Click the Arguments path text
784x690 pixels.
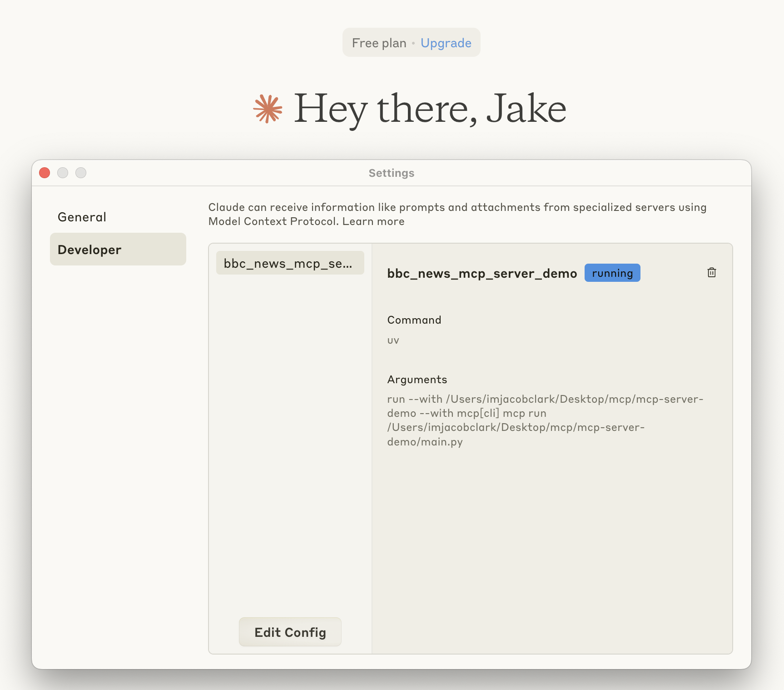[544, 420]
